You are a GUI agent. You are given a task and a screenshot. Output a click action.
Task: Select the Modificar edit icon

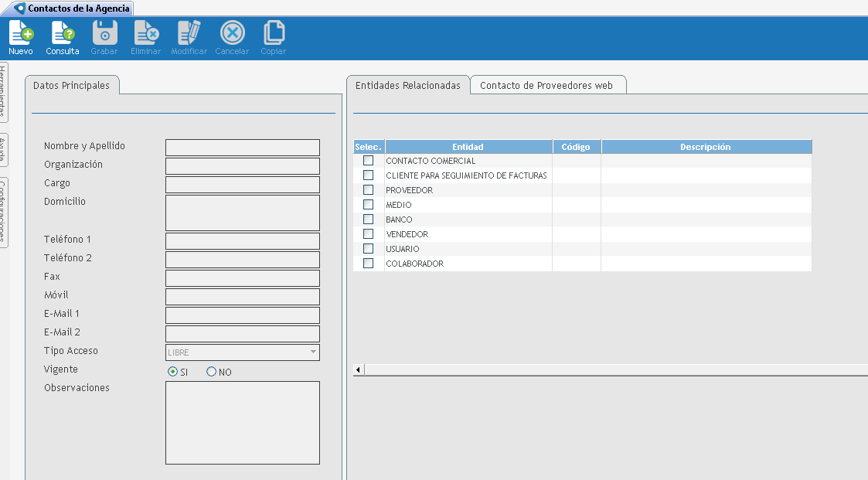pyautogui.click(x=189, y=33)
